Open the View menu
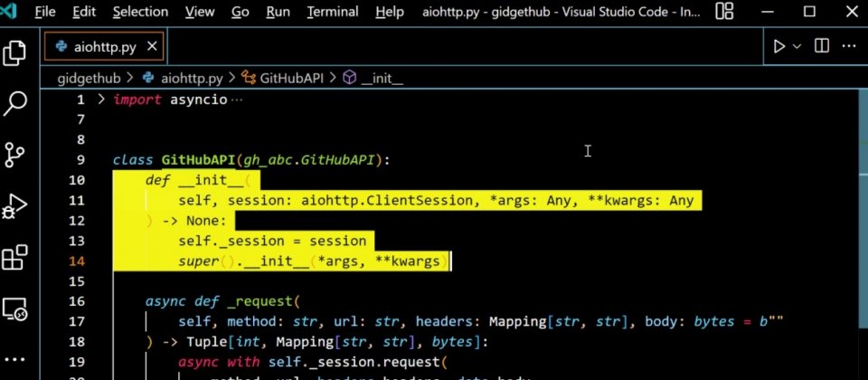The height and width of the screenshot is (380, 868). (x=200, y=12)
